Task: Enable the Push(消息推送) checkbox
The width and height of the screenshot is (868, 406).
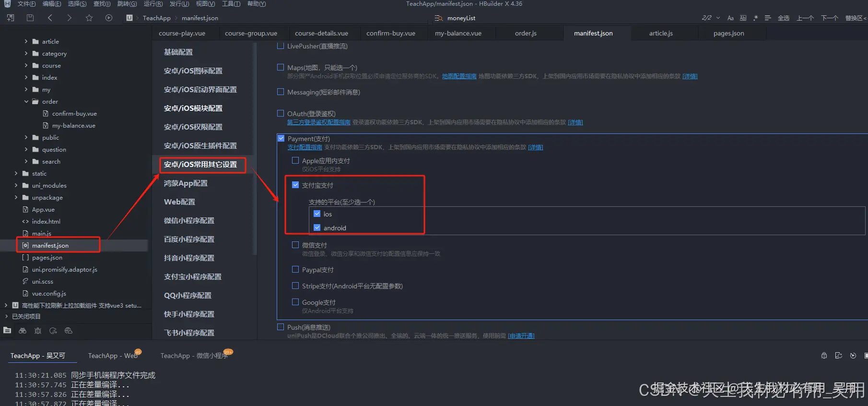Action: pos(281,327)
